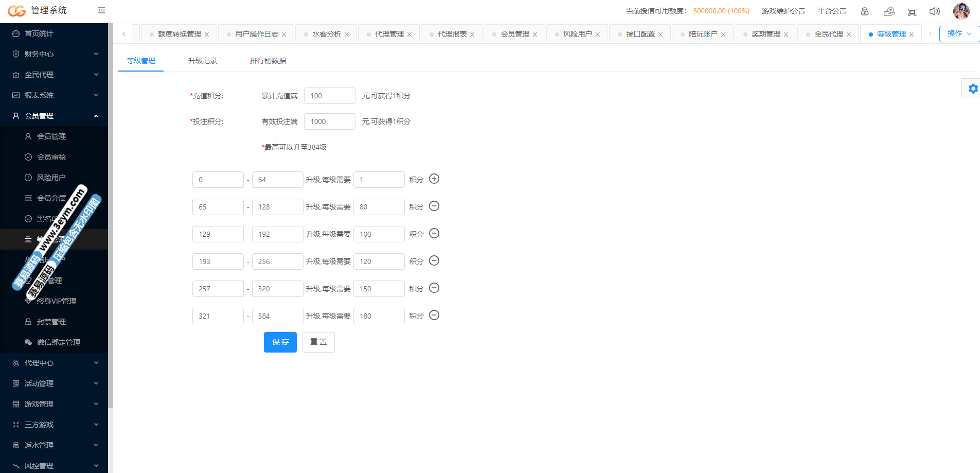Click the 保存 button

point(280,342)
